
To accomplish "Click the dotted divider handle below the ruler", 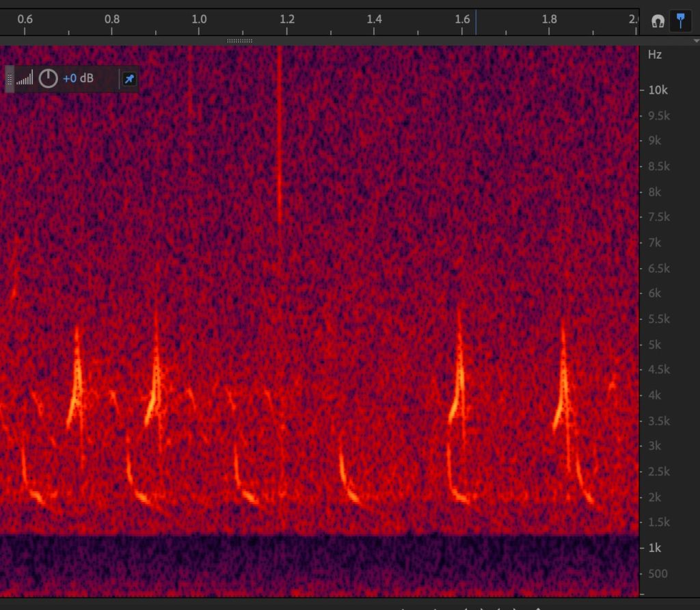I will point(239,41).
